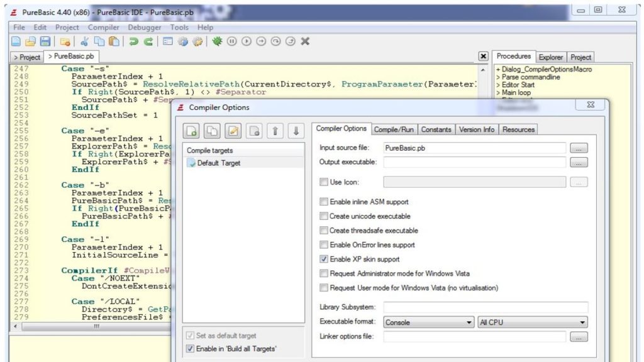
Task: Switch to the Compile/Run tab
Action: [394, 129]
